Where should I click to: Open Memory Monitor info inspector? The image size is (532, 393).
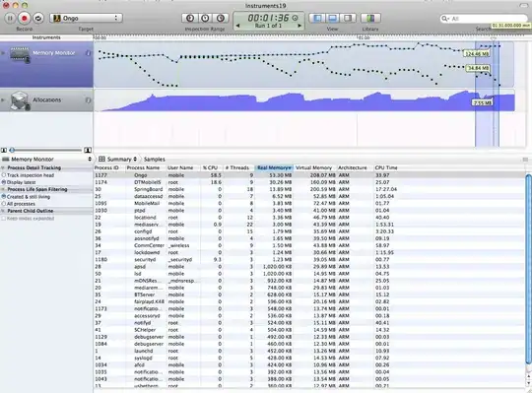pos(89,53)
